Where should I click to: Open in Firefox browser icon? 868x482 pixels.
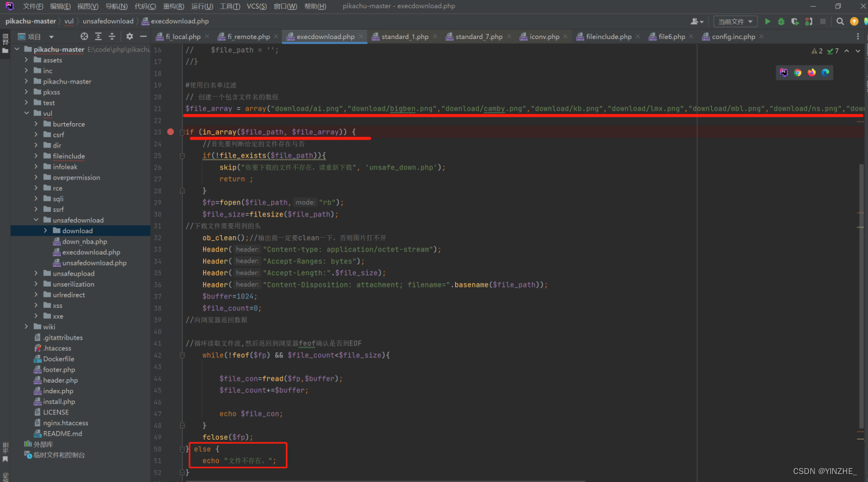(812, 72)
